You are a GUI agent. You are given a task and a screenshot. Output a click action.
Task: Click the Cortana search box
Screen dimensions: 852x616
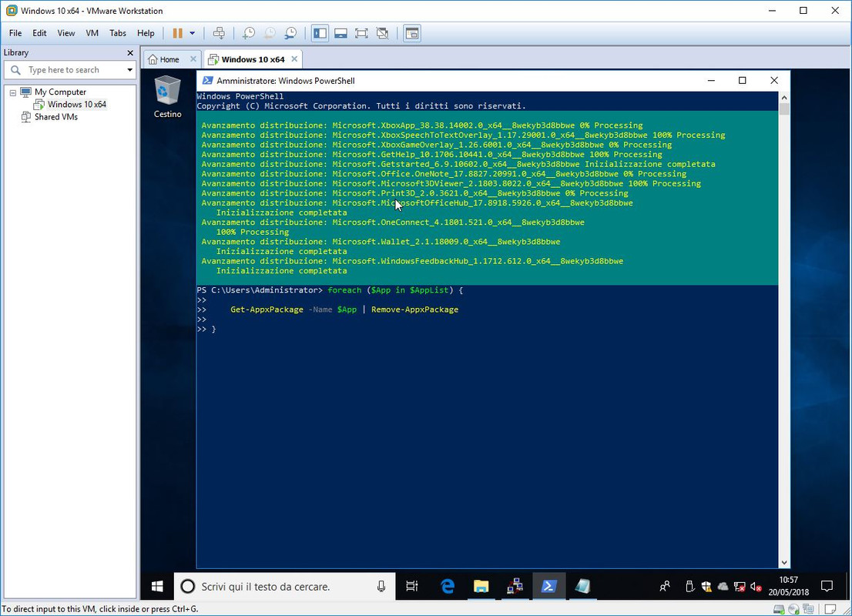pyautogui.click(x=285, y=586)
